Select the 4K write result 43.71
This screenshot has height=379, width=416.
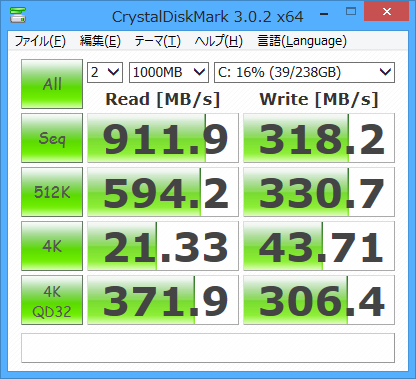pos(319,246)
